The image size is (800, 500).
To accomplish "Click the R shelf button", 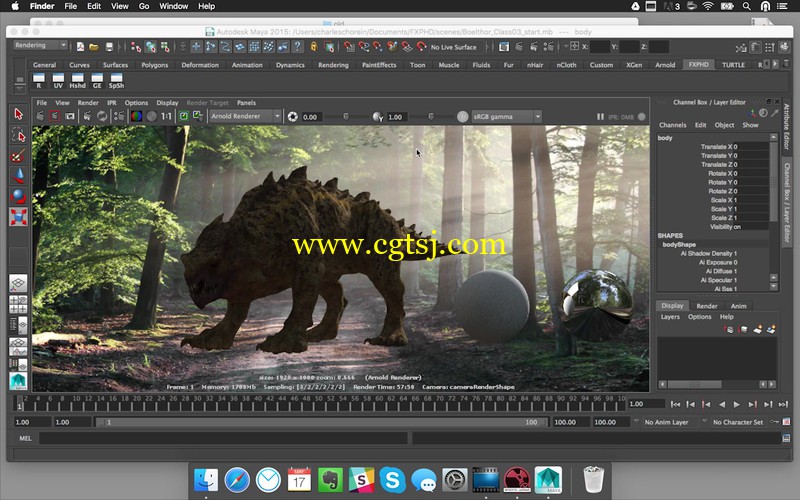I will pyautogui.click(x=39, y=81).
